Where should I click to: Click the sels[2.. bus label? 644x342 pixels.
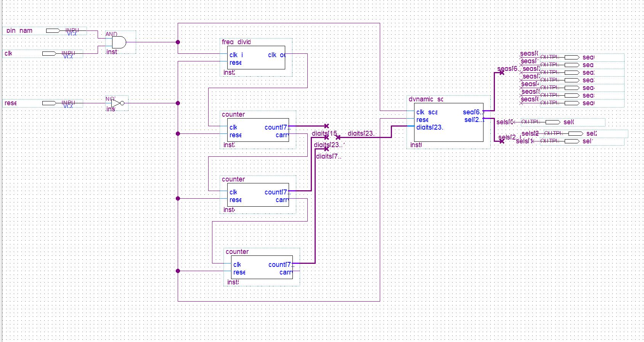click(509, 137)
